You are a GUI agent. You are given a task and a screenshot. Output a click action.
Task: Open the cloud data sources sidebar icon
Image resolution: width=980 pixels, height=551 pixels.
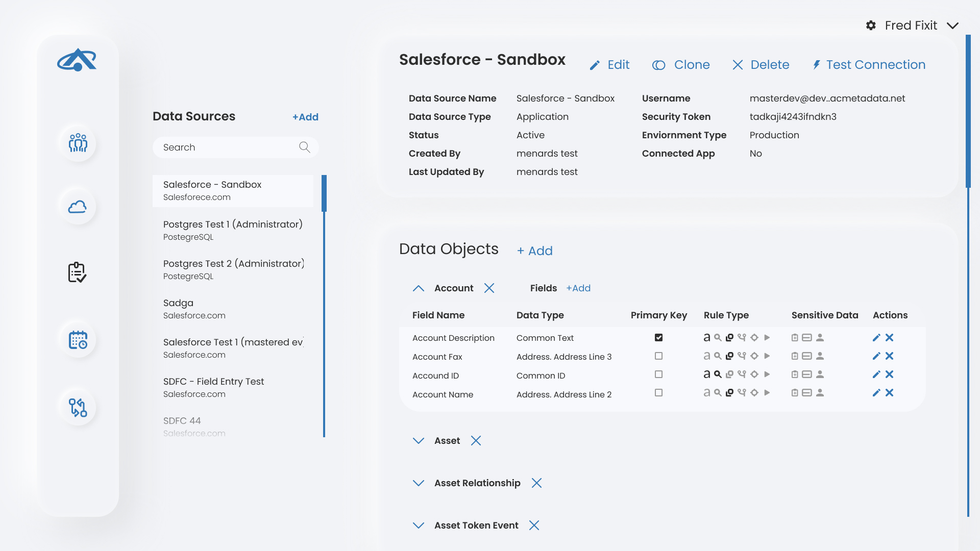(77, 206)
